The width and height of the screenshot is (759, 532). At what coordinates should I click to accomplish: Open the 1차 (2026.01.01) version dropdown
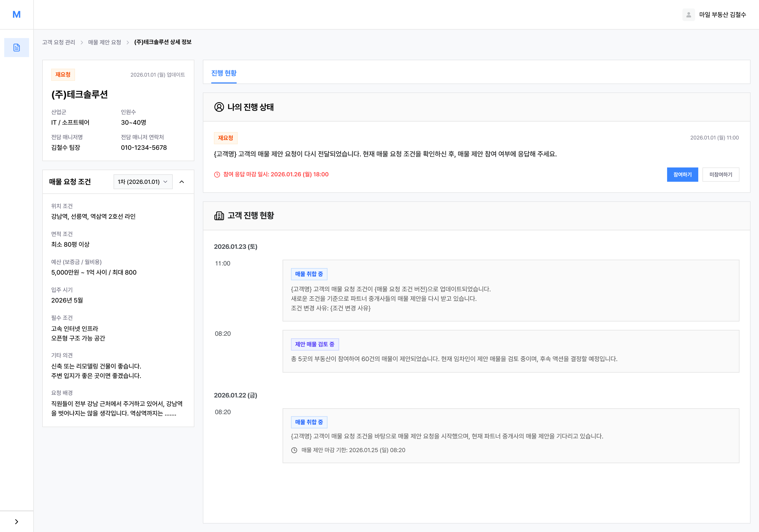click(x=143, y=182)
